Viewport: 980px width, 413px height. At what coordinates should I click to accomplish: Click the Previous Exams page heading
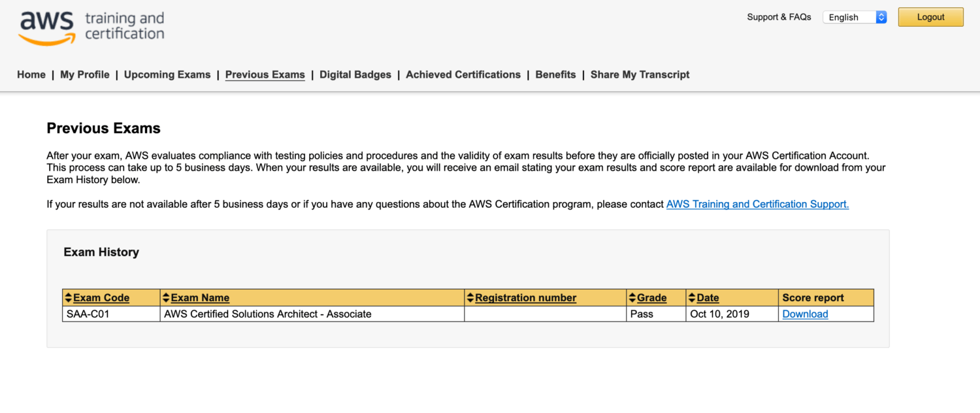103,128
